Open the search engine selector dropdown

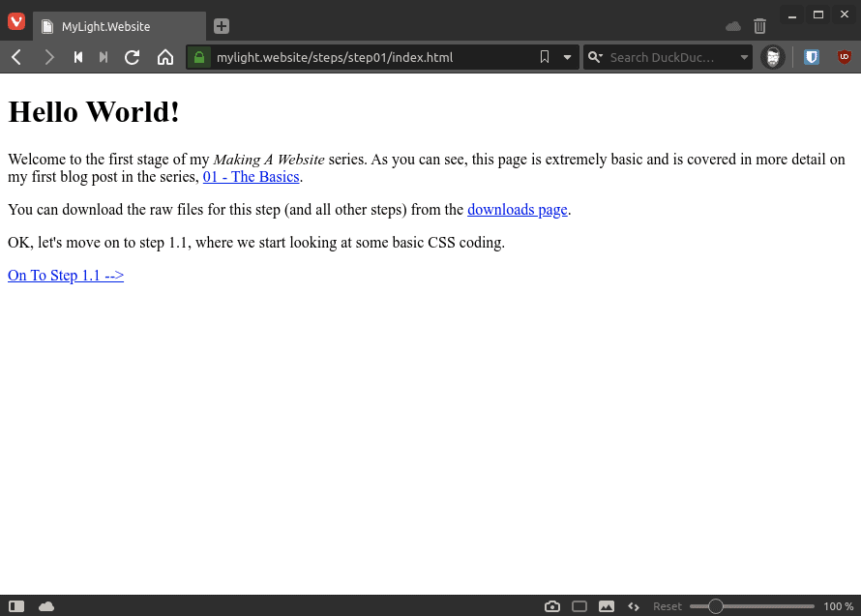[594, 57]
